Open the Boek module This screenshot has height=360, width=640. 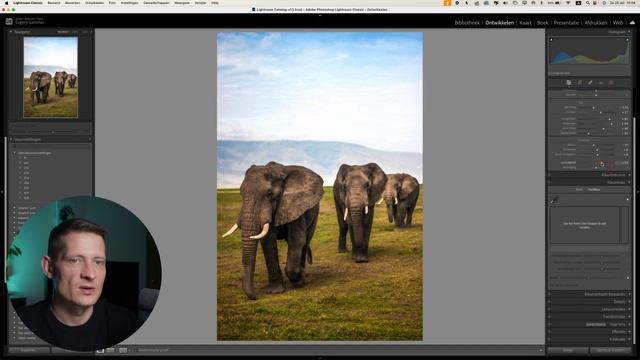pyautogui.click(x=542, y=23)
